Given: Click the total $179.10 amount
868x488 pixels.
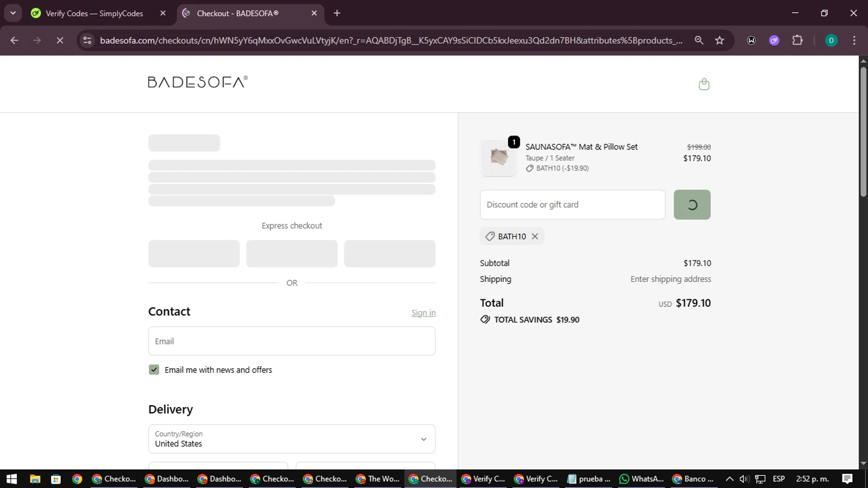Looking at the screenshot, I should tap(693, 303).
